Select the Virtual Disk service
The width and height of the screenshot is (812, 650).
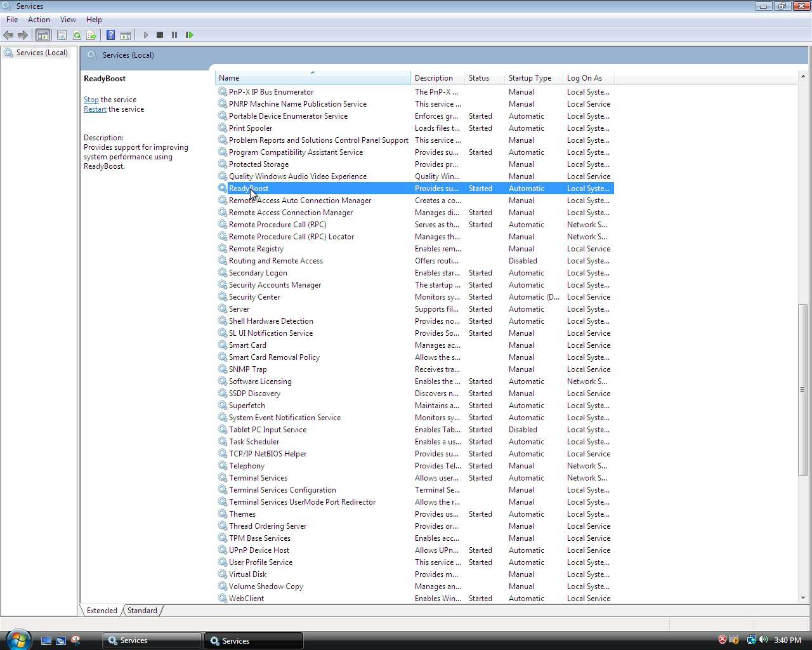tap(414, 574)
